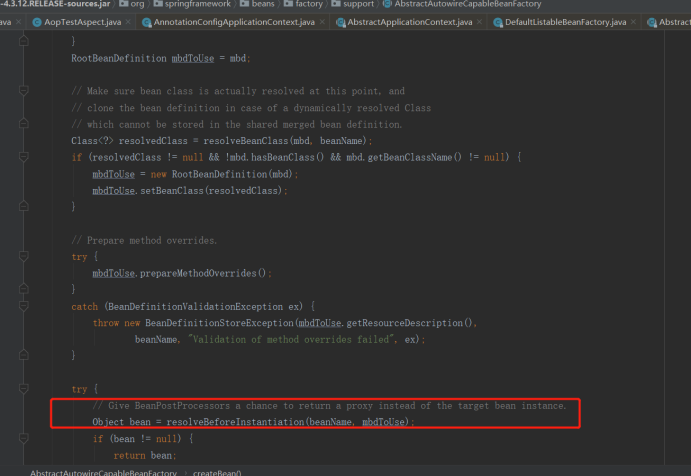Image resolution: width=691 pixels, height=476 pixels.
Task: Click 'BeanDefinitionStoreException' class name
Action: click(219, 323)
